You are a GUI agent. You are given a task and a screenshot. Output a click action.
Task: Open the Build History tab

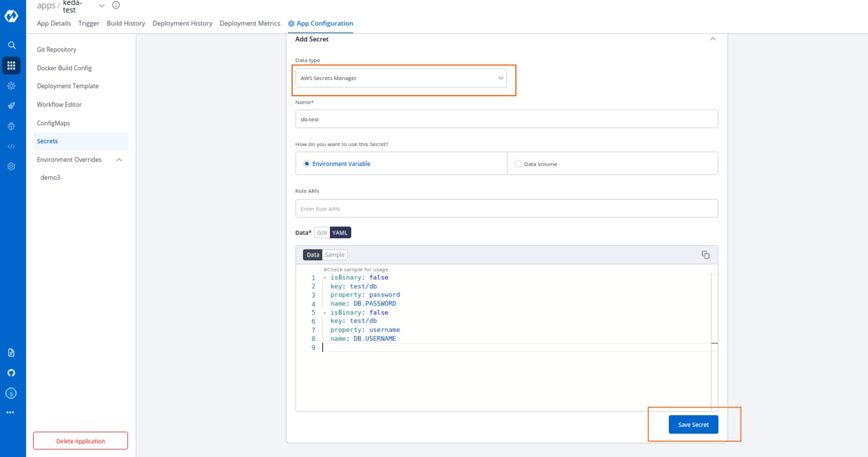point(125,23)
